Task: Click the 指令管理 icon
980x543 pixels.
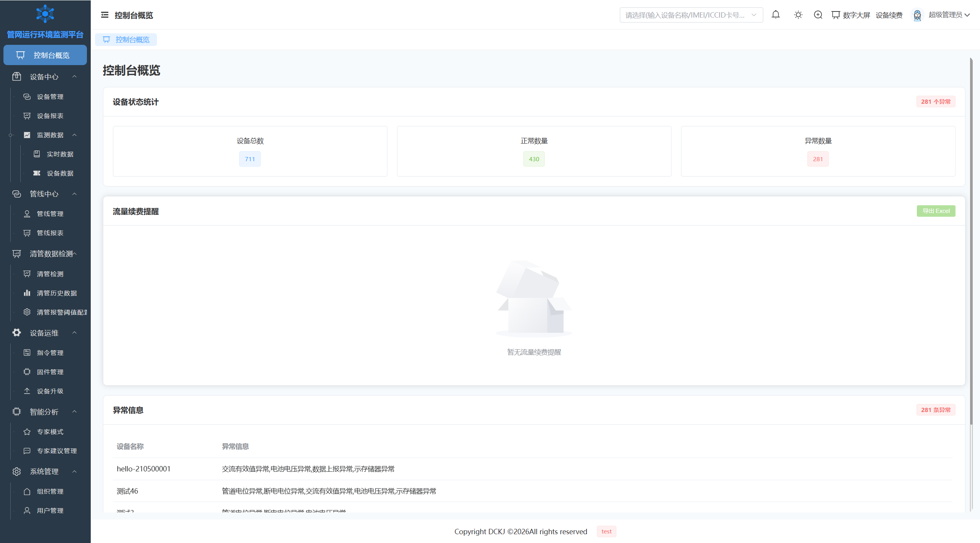Action: pyautogui.click(x=27, y=353)
